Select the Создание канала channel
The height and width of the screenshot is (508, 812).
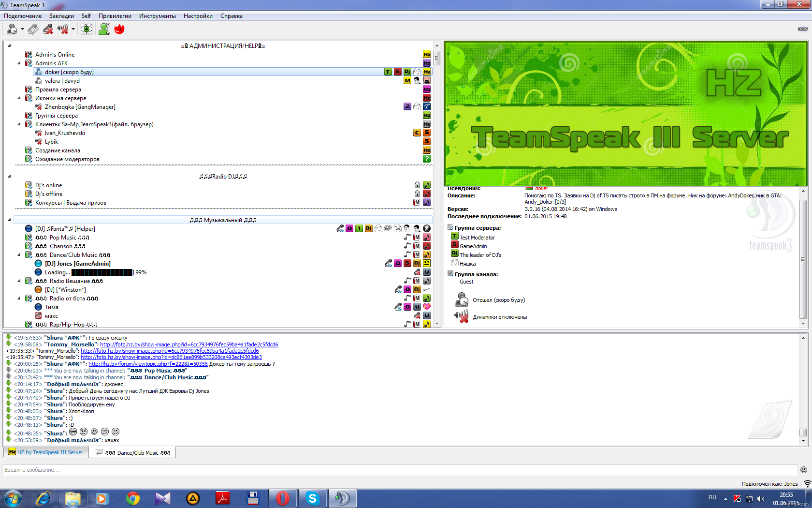(x=58, y=150)
